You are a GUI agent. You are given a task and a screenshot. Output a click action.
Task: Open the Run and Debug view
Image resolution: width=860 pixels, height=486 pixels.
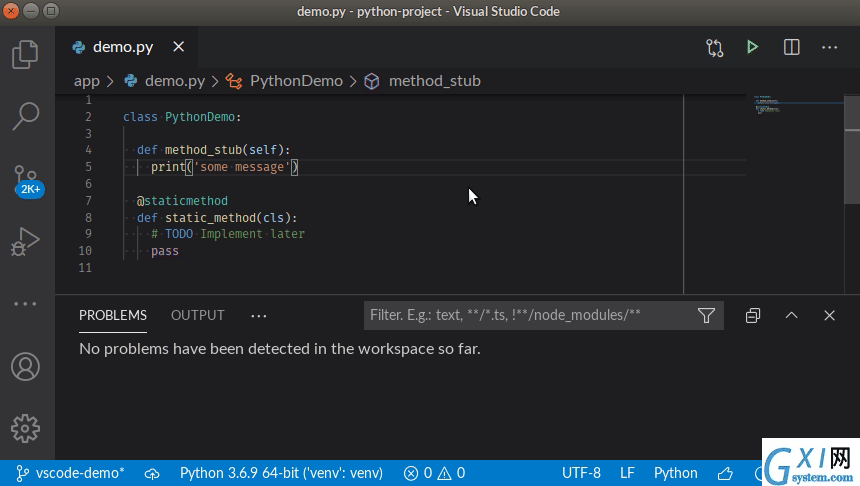pos(25,241)
